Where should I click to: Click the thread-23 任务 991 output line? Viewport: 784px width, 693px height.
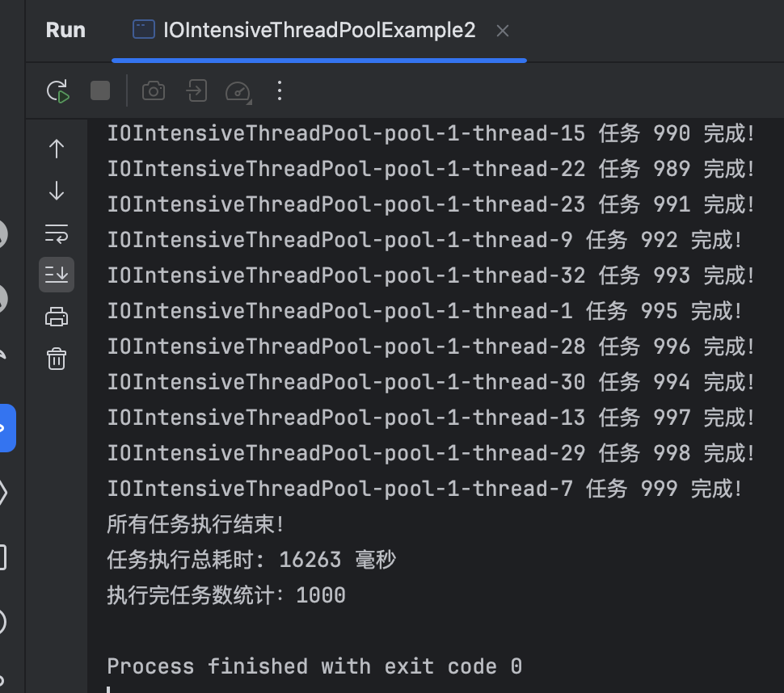click(x=431, y=205)
